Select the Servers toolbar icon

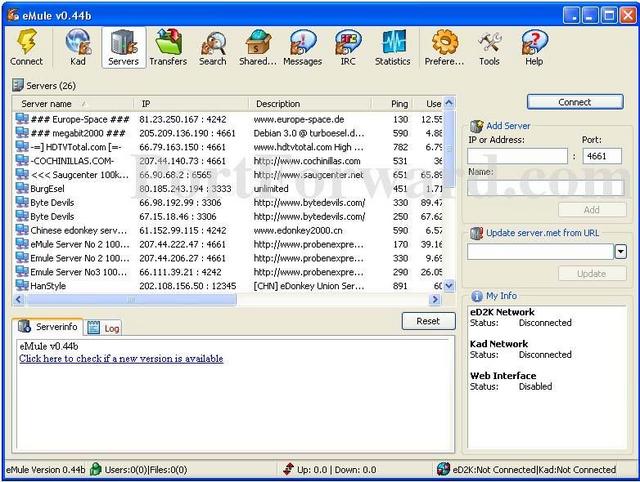[x=123, y=47]
